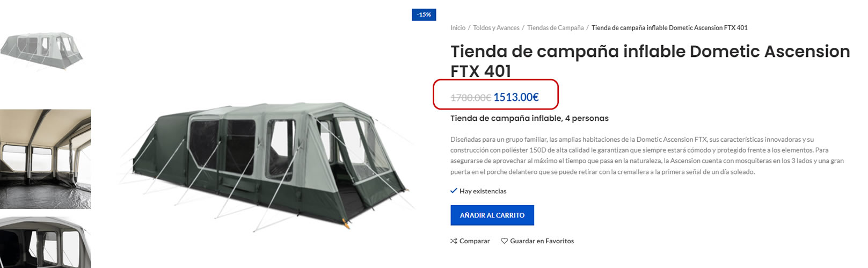Open the Tiendas de Campaña breadcrumb category
Viewport: 868px width, 268px height.
[x=555, y=28]
